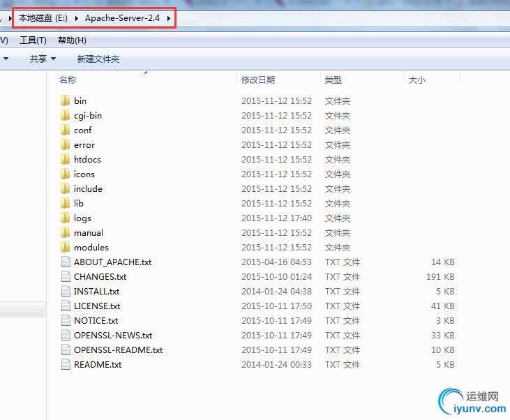Screen dimensions: 510x420
Task: Click the file name LICENSE.txt
Action: 97,306
